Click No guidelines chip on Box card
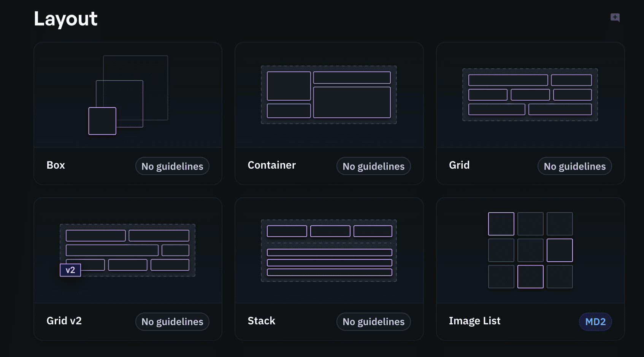 [x=172, y=166]
